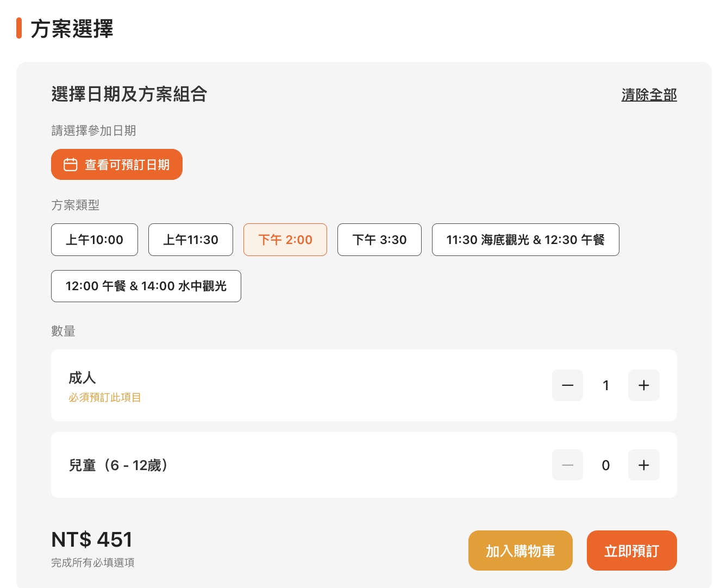Increase 兒童 (6-12歲) quantity with plus

644,465
